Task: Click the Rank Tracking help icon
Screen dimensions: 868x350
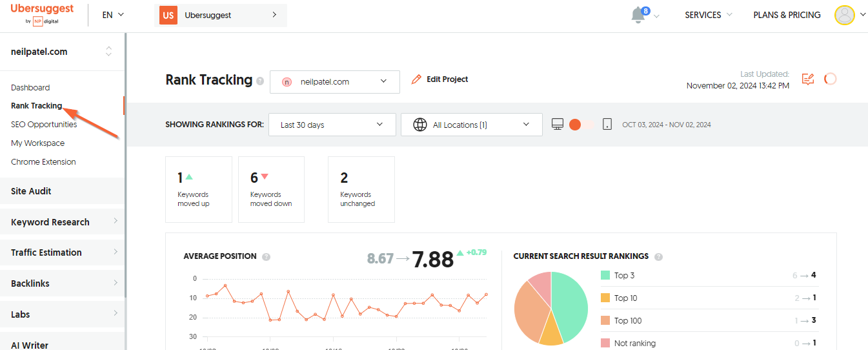Action: click(260, 81)
